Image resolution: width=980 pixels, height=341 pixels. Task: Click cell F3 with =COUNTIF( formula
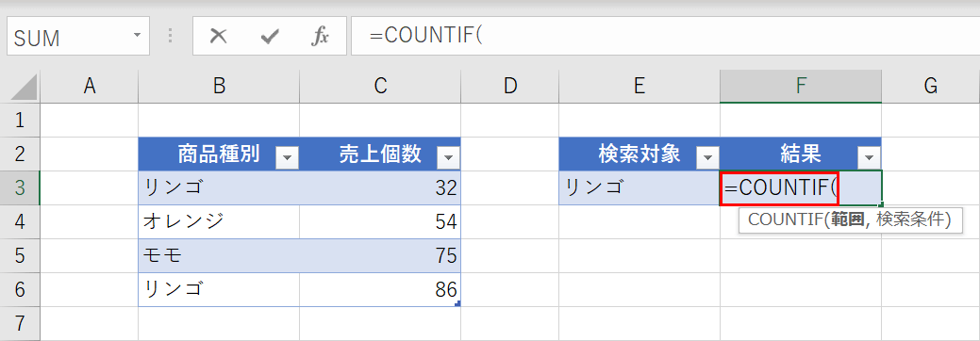tap(801, 187)
